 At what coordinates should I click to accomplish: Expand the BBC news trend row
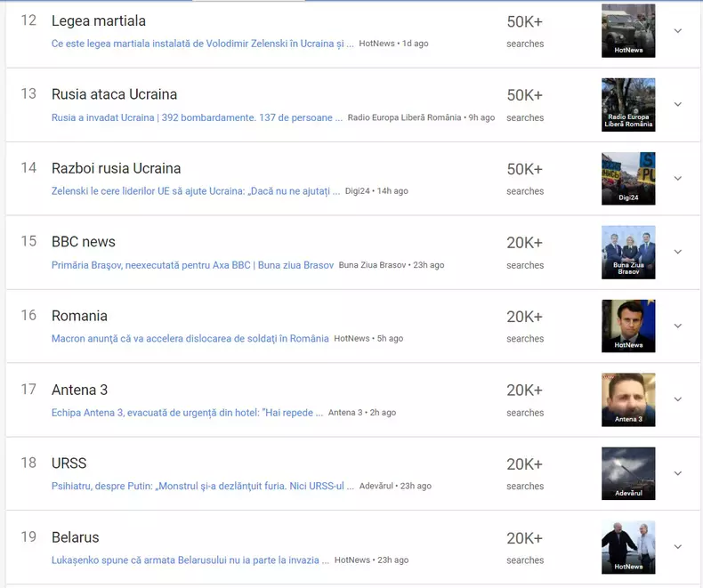tap(678, 252)
